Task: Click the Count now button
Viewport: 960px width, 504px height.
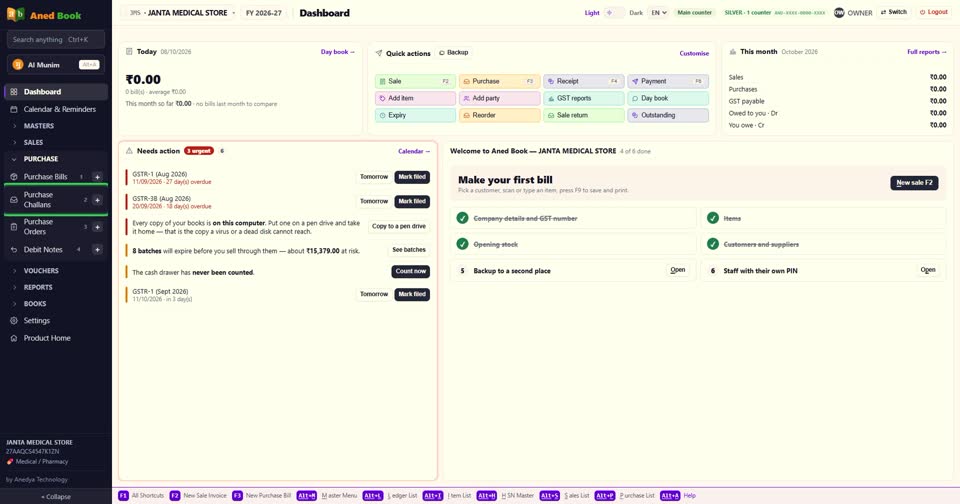Action: click(411, 271)
